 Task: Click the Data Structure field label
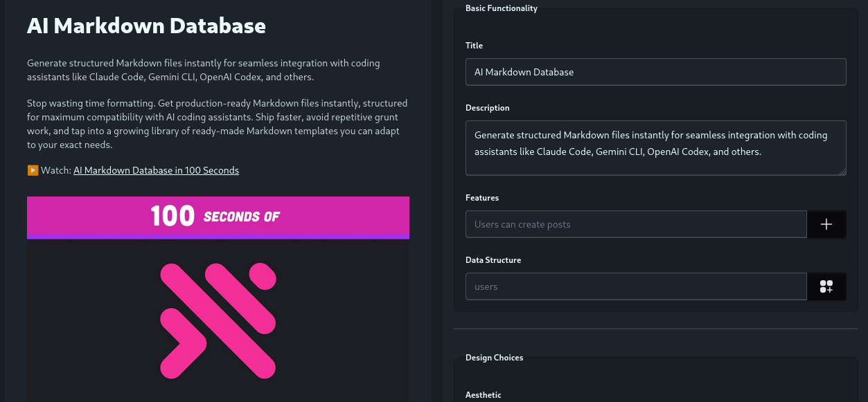[493, 260]
